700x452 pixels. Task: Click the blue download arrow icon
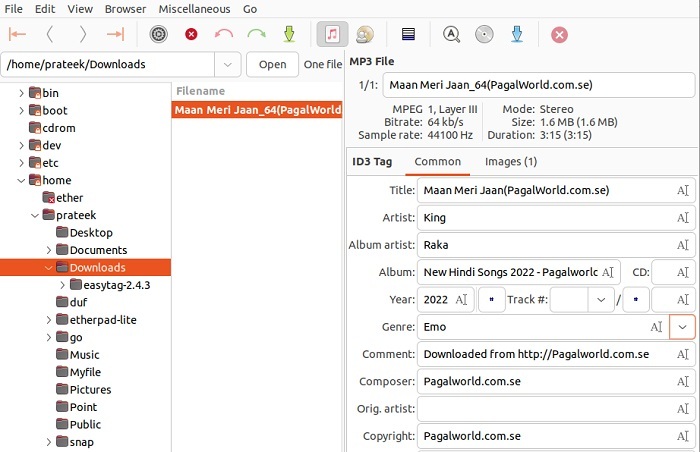(x=517, y=34)
